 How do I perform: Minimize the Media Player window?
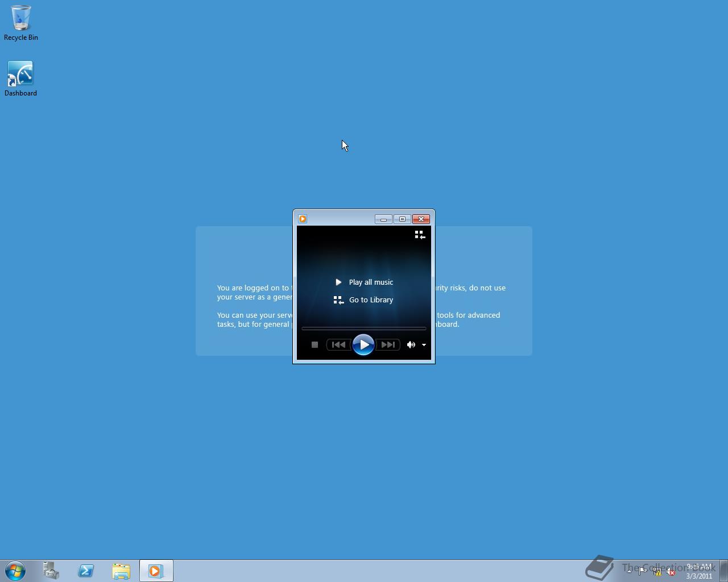[x=383, y=219]
